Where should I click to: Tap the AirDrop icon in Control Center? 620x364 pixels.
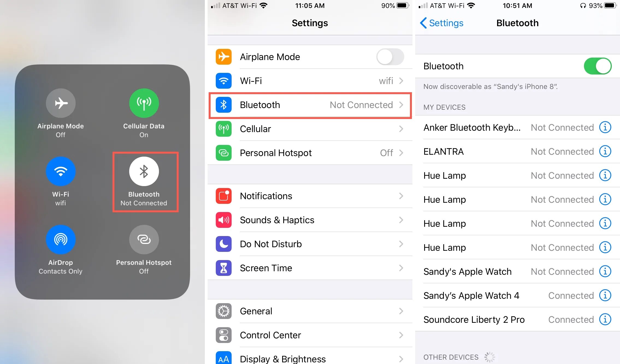pyautogui.click(x=61, y=241)
